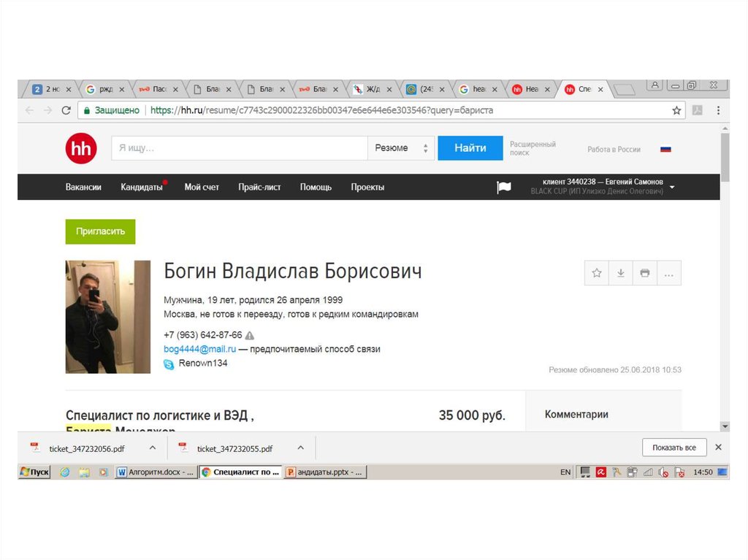Screen dimensions: 748x560
Task: Open the Резюме search type dropdown
Action: coord(400,148)
